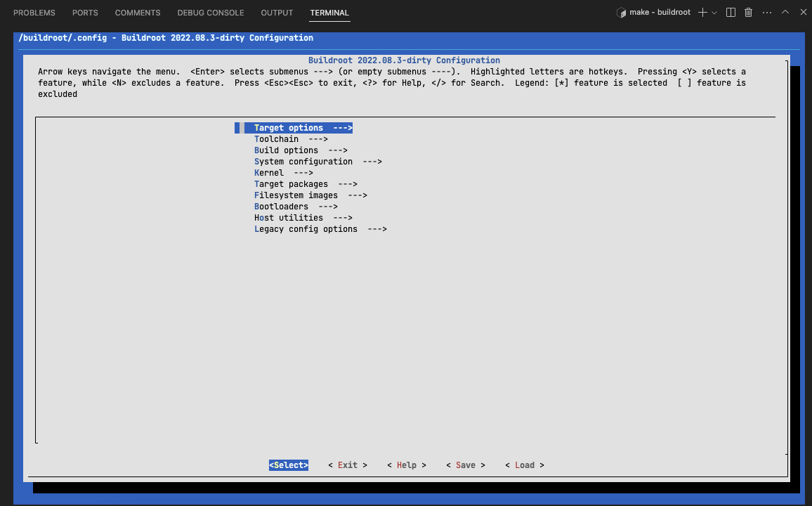
Task: Expand the terminal launch profile chevron
Action: click(714, 13)
